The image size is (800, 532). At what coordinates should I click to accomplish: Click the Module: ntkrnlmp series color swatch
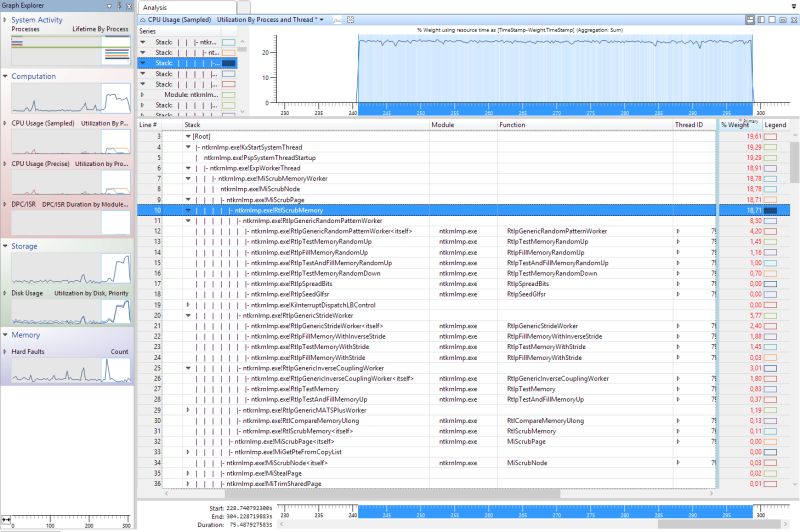(229, 94)
